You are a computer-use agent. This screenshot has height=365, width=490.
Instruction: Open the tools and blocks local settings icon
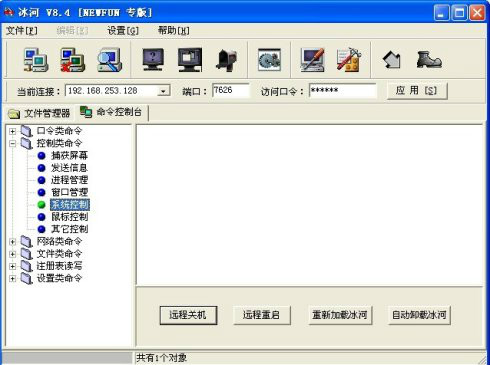[349, 60]
